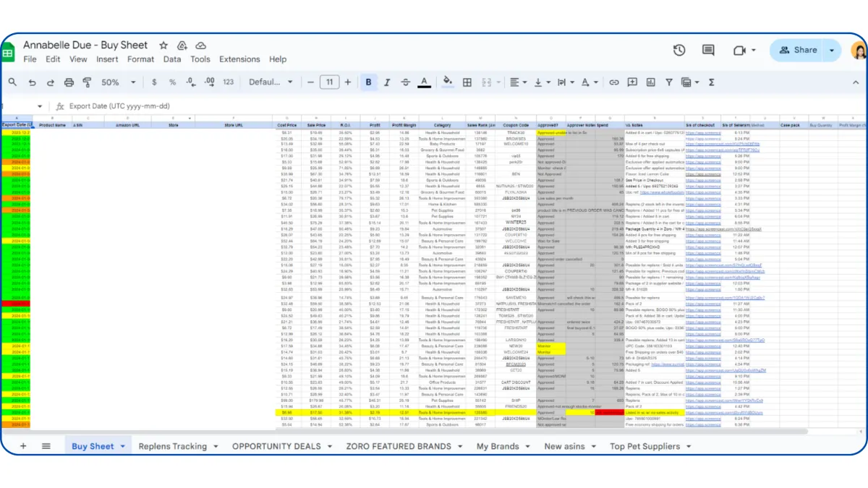
Task: Click the insert link icon
Action: pyautogui.click(x=614, y=82)
